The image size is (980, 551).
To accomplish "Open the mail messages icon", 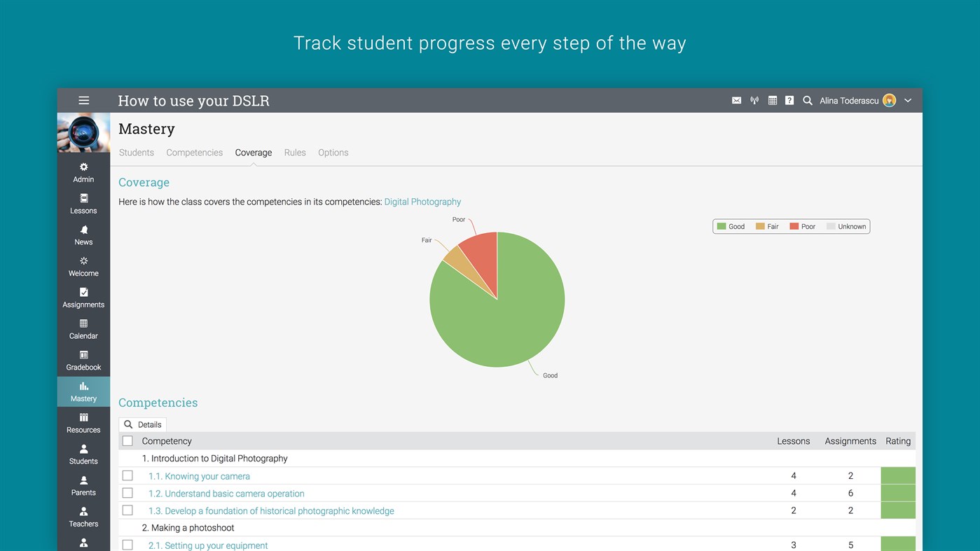I will point(736,101).
